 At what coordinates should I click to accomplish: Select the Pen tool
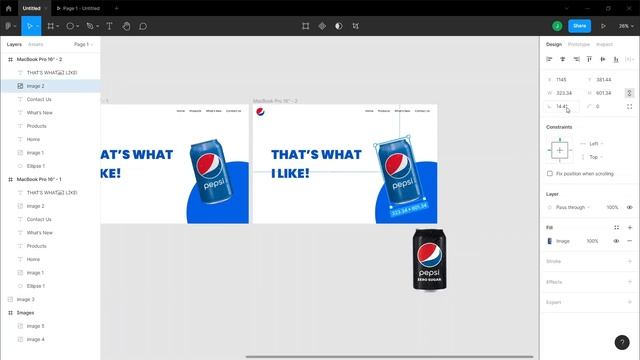click(x=90, y=26)
